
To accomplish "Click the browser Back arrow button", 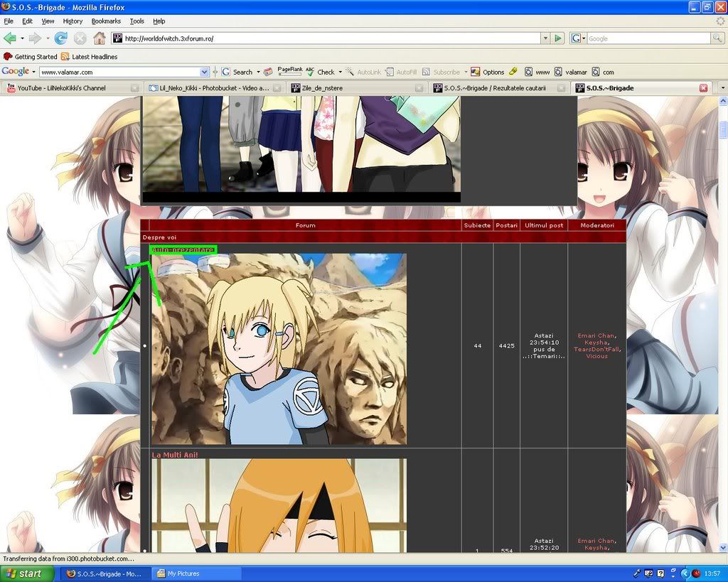I will point(9,38).
